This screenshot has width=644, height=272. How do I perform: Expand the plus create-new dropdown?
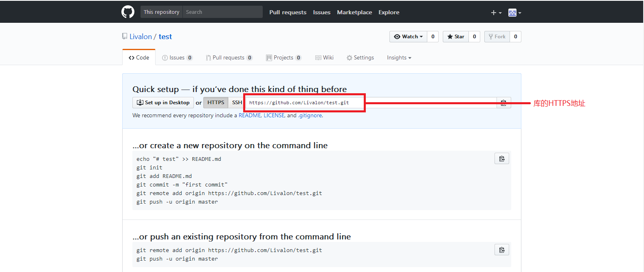point(496,13)
